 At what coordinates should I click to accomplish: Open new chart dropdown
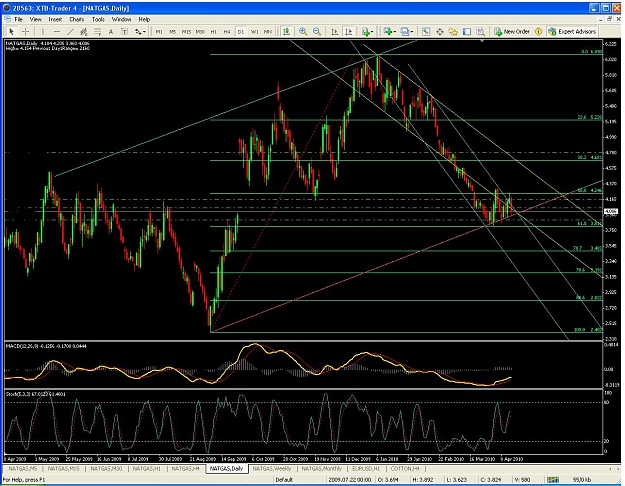(x=389, y=31)
